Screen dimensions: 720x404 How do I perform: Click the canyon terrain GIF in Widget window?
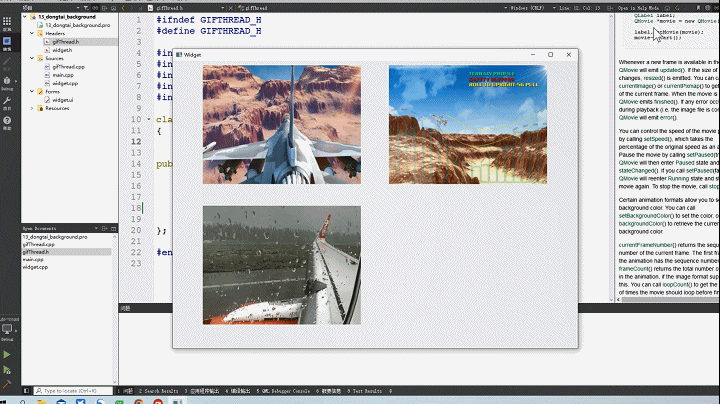pos(468,124)
